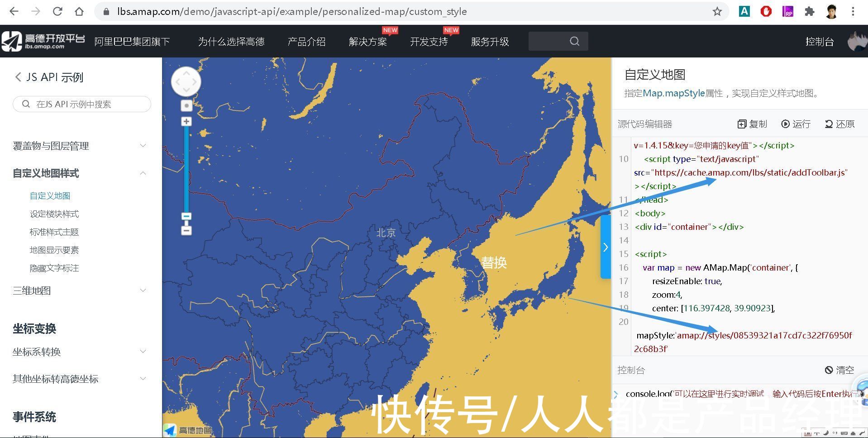Click the map zoom slider track

point(186,170)
